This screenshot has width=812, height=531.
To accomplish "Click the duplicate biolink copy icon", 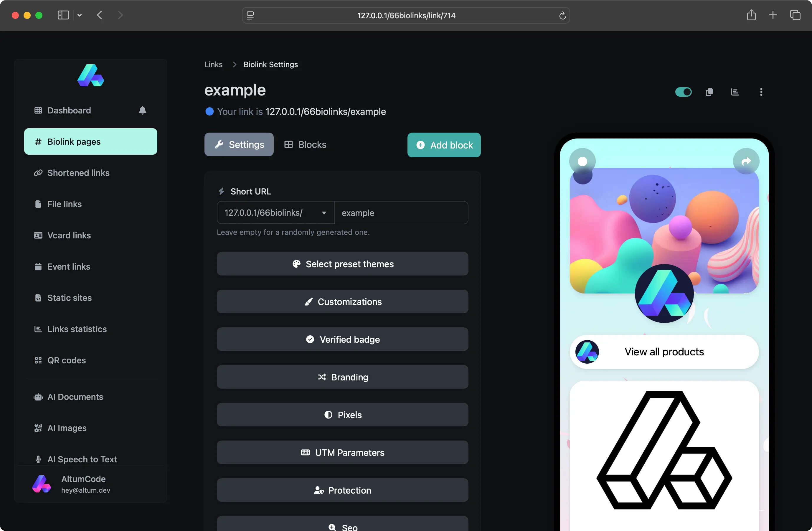I will (709, 92).
